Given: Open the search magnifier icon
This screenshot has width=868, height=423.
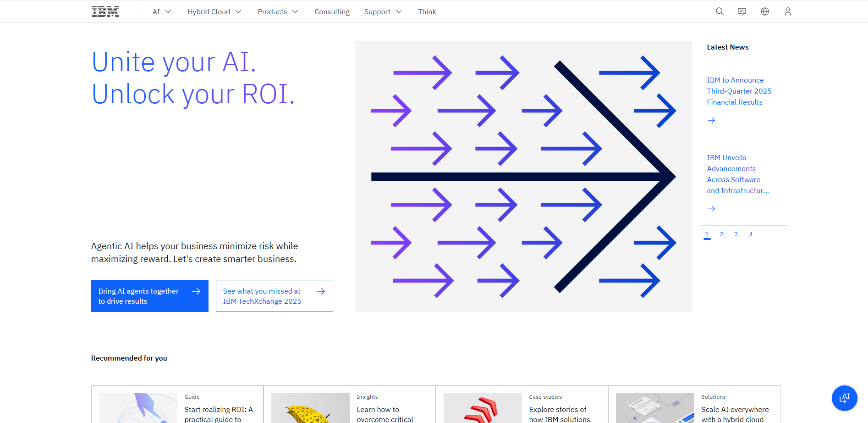Looking at the screenshot, I should click(720, 11).
